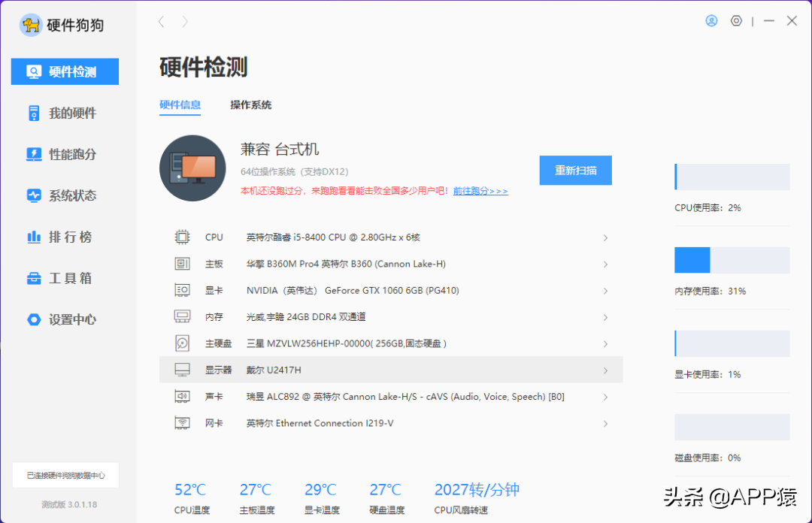Enter the 设置中心 settings center
This screenshot has width=812, height=523.
65,319
